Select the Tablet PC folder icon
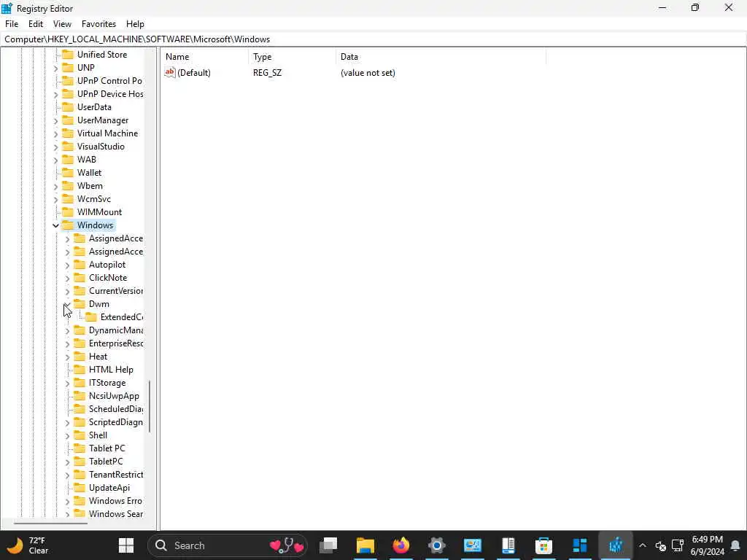Screen dimensions: 747x560 tap(80, 448)
